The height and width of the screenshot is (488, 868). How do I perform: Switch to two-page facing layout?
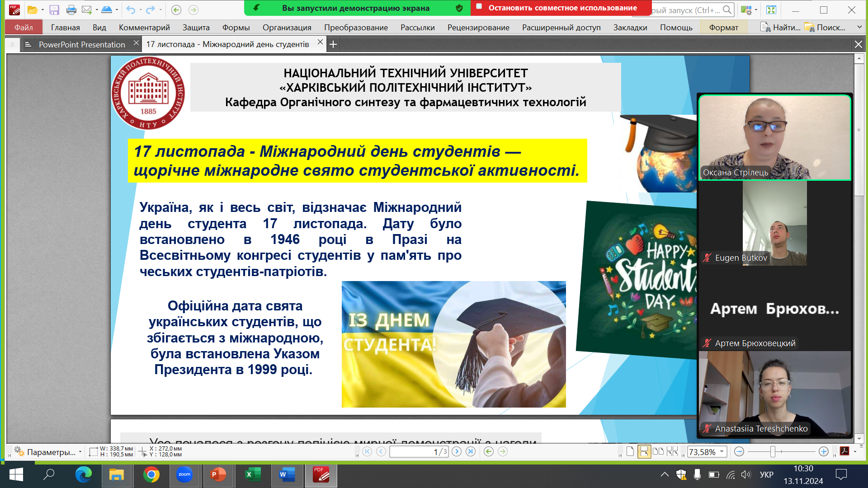(x=658, y=451)
